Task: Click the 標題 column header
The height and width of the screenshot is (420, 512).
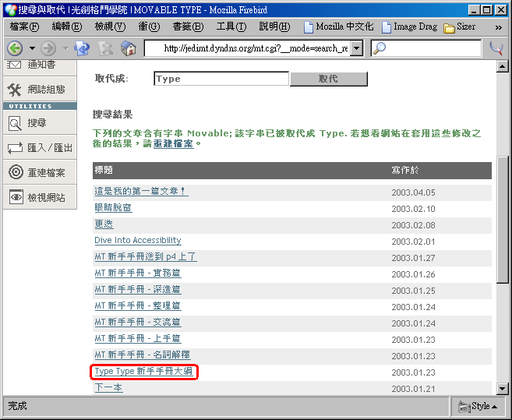Action: tap(104, 170)
